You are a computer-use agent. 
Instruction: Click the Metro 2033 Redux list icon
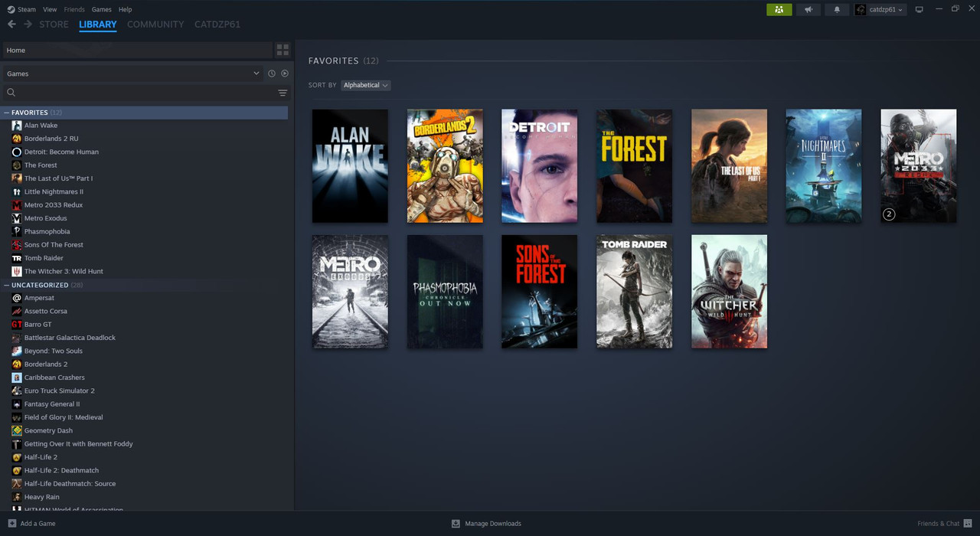pyautogui.click(x=17, y=205)
